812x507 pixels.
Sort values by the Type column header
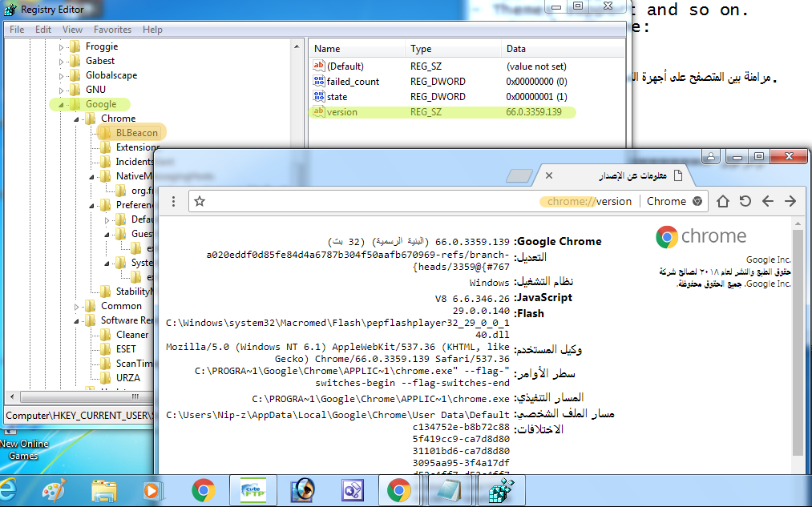pos(453,49)
